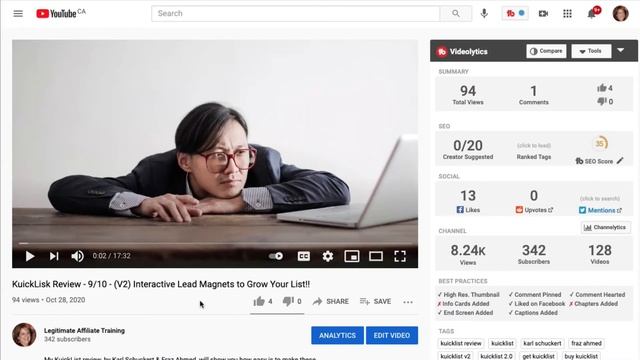640x360 pixels.
Task: Click the Facebook Likes icon
Action: coord(460,210)
